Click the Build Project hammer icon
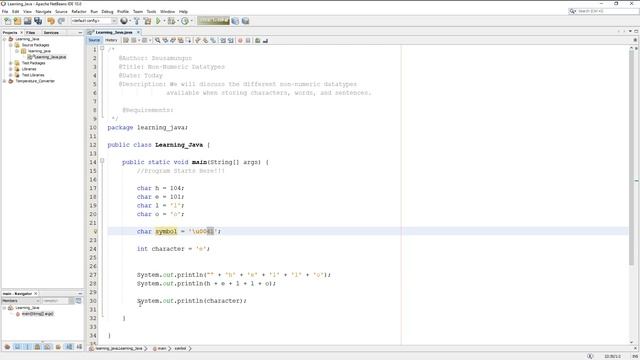The image size is (640, 360). click(137, 21)
